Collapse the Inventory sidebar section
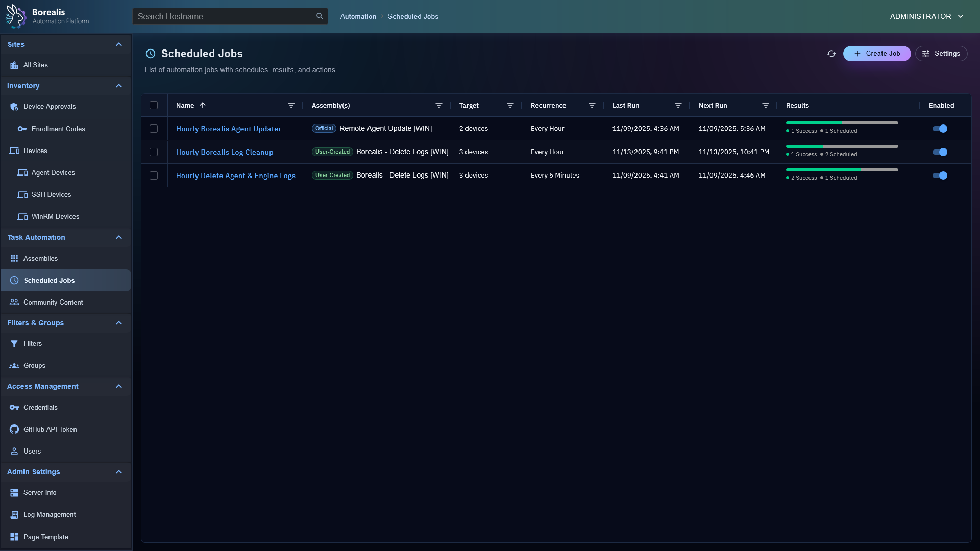 point(119,86)
